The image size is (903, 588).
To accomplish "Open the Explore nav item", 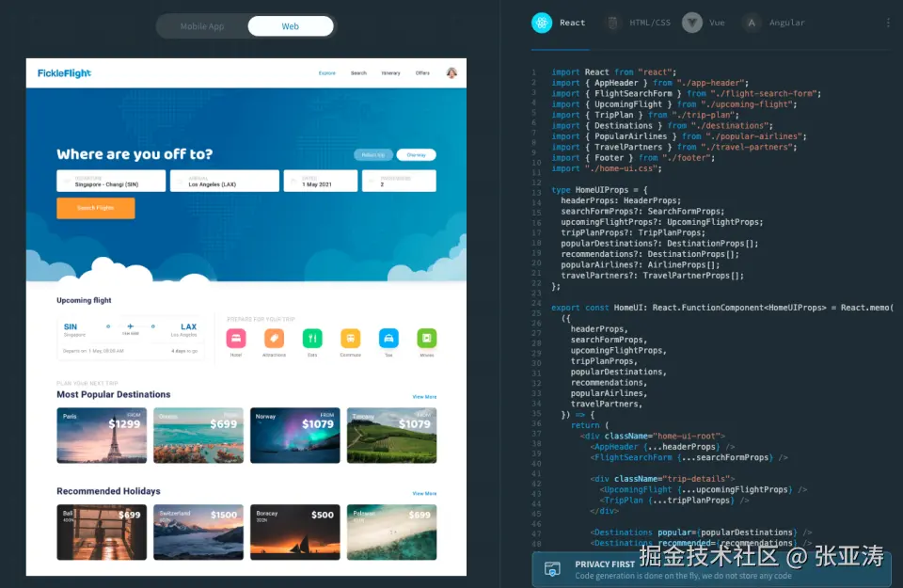I will coord(327,73).
